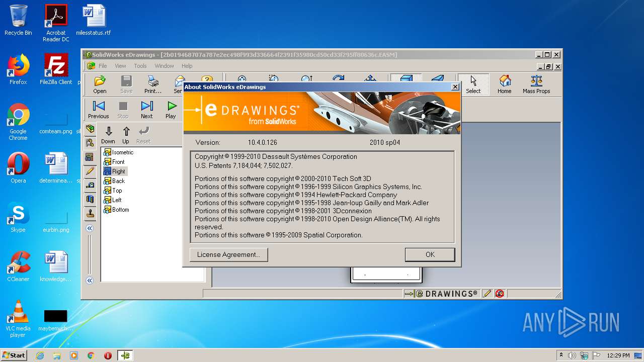
Task: Open the Window menu
Action: click(x=164, y=66)
